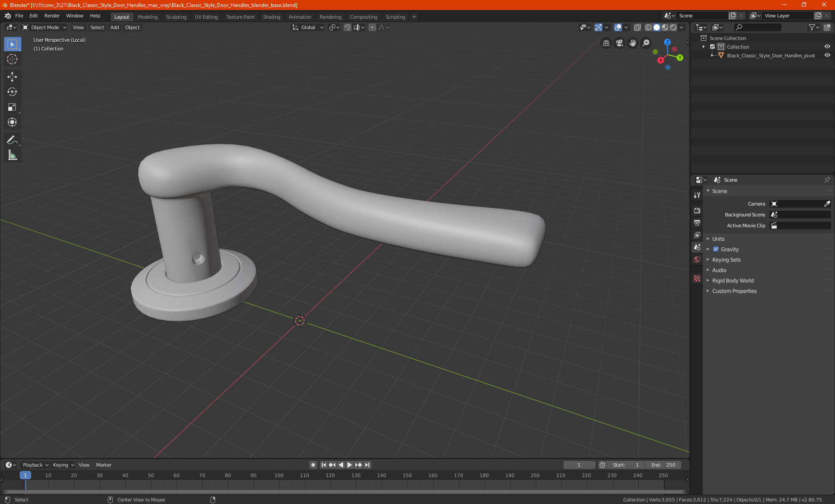Screen dimensions: 835x504
Task: Toggle auto keying record button
Action: [x=313, y=465]
